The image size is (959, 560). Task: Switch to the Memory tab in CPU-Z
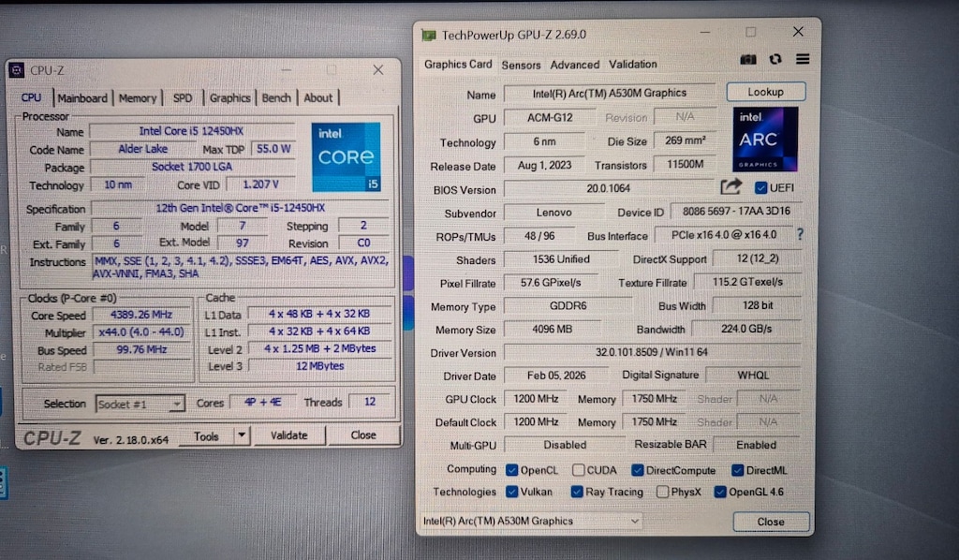pyautogui.click(x=138, y=97)
